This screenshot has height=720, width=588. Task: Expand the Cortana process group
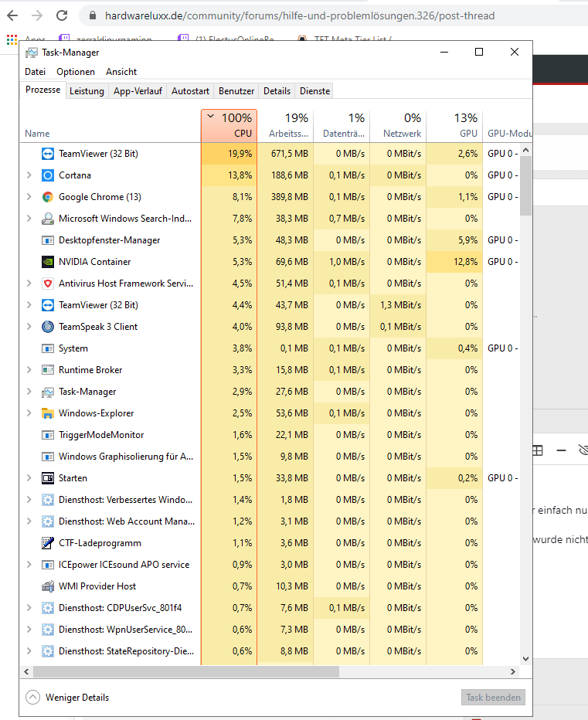29,175
